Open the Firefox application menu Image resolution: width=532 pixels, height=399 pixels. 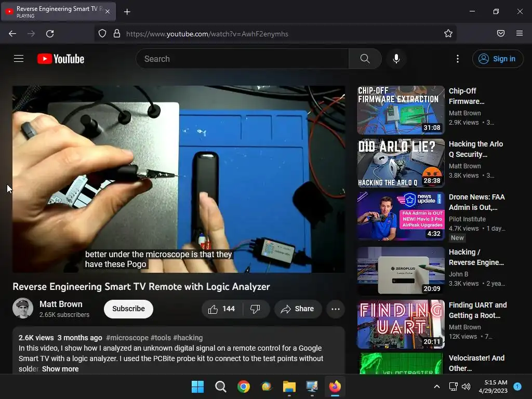(520, 33)
